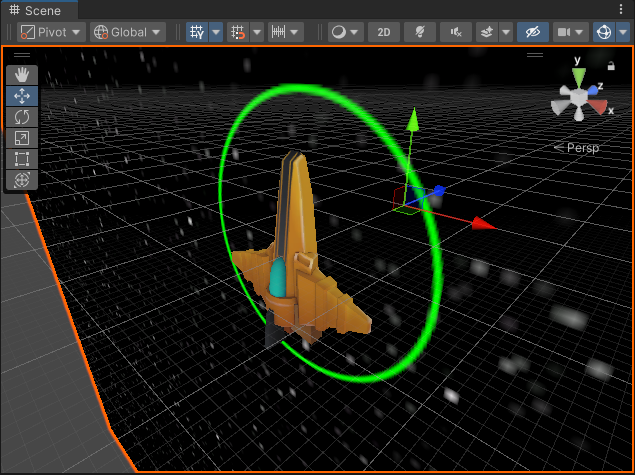635x475 pixels.
Task: Select the Rotate tool
Action: pos(21,117)
